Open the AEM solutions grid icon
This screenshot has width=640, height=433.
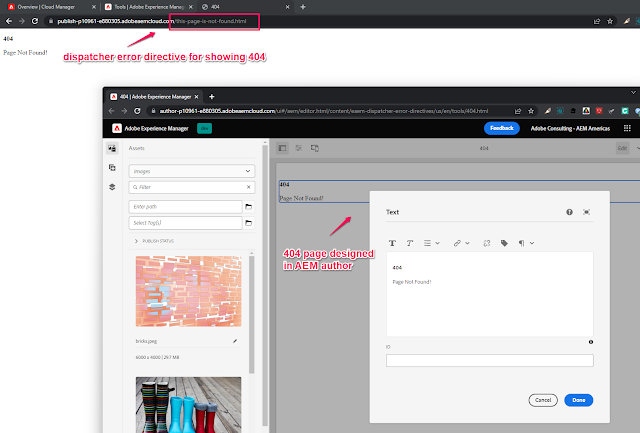coord(627,128)
